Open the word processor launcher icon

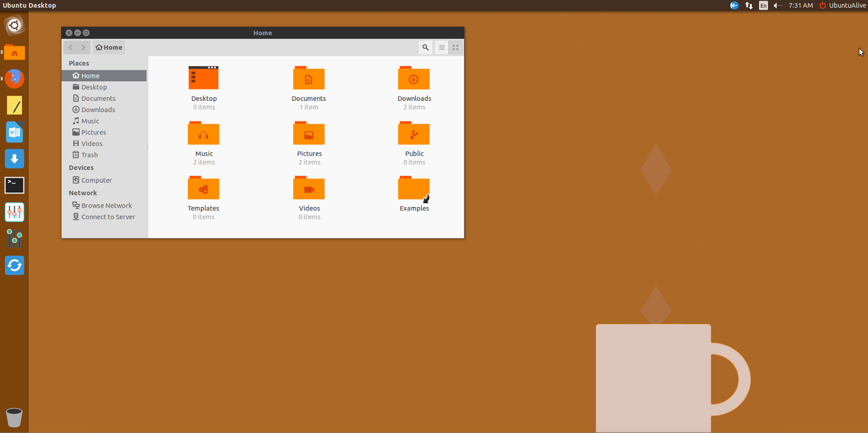point(15,132)
